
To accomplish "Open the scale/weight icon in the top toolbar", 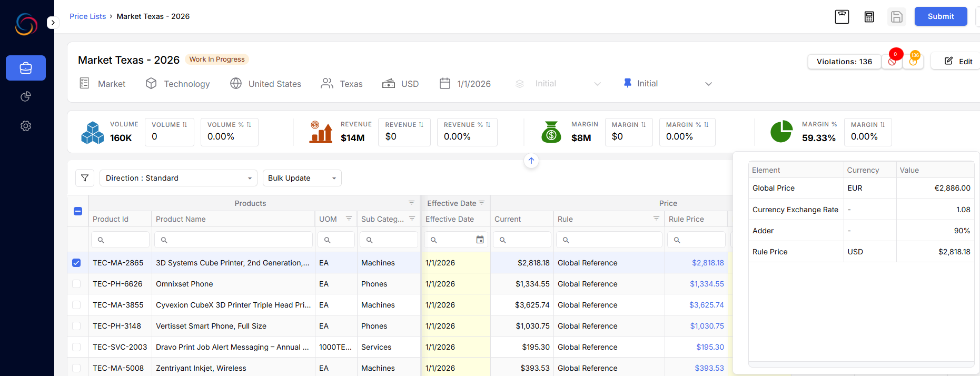I will tap(842, 17).
